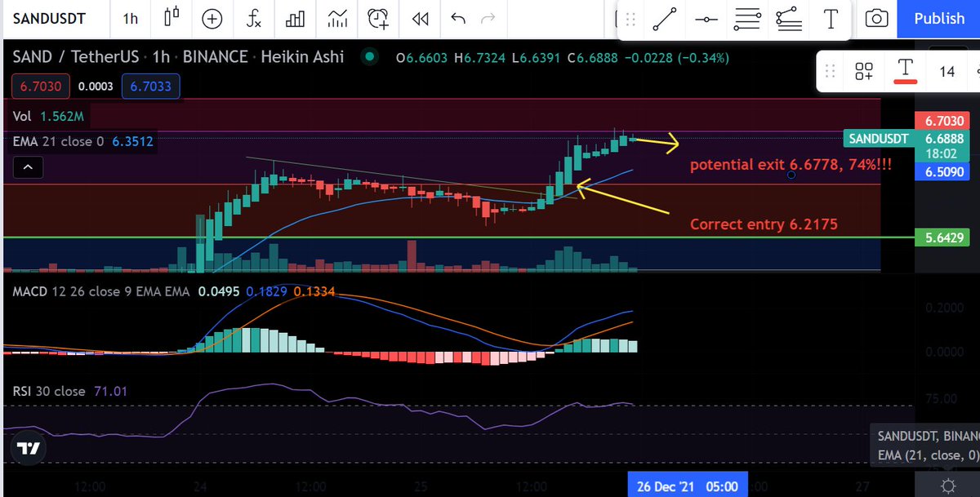Create an alert with the clock icon

pyautogui.click(x=378, y=18)
